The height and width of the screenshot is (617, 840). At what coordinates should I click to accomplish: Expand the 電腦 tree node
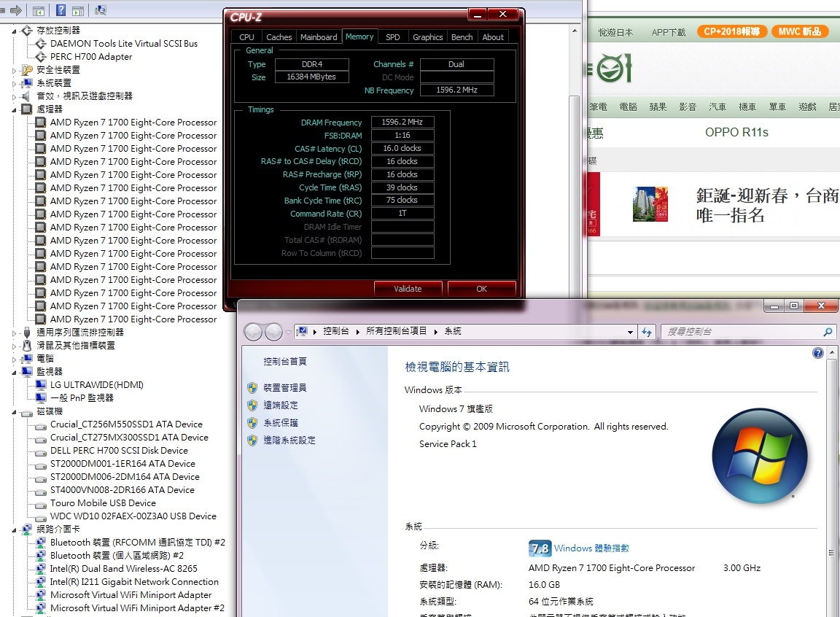(15, 359)
